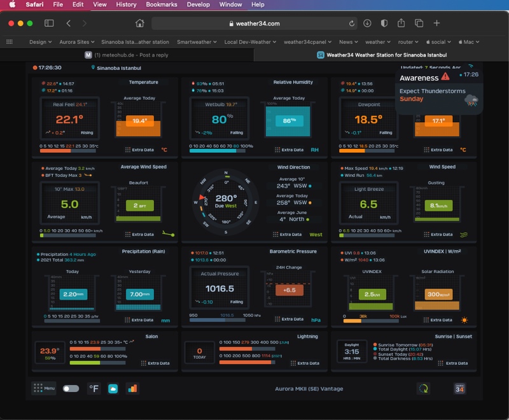Open Extra Data in the Relative Humidity panel
The width and height of the screenshot is (509, 420).
point(289,150)
